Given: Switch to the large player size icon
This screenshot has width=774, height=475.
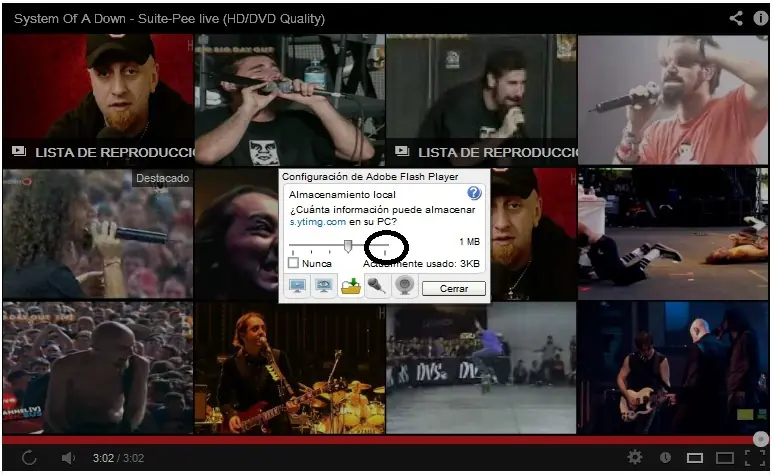Looking at the screenshot, I should coord(725,458).
